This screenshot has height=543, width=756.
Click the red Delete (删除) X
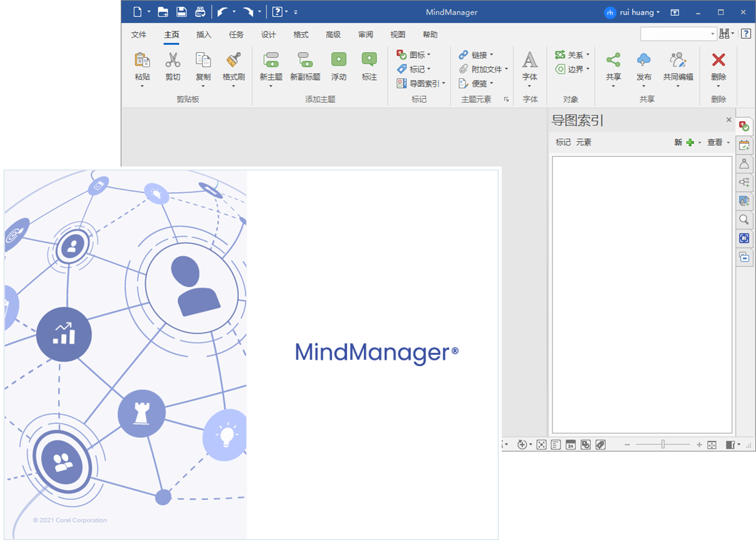718,60
